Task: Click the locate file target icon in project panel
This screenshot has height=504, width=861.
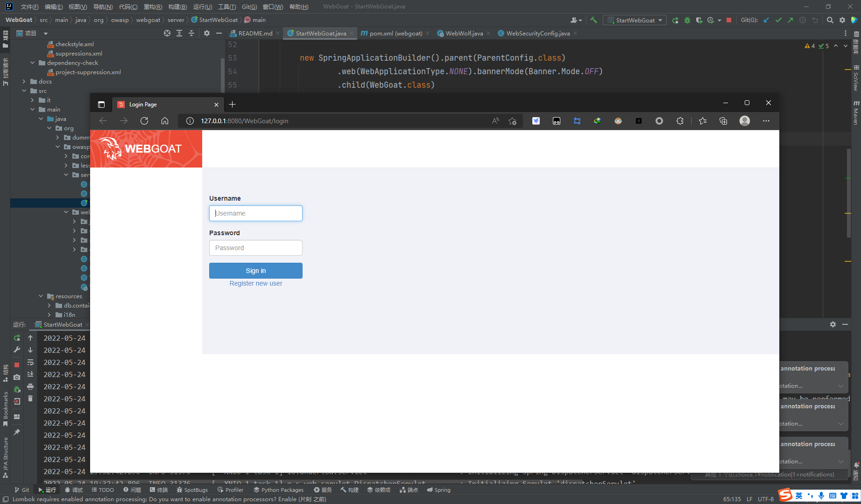Action: click(167, 33)
